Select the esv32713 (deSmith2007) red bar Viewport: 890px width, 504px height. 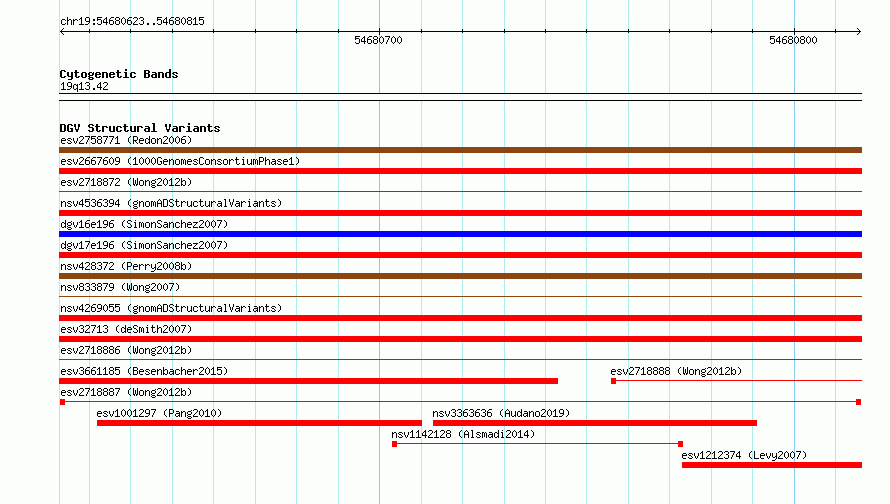(x=460, y=339)
